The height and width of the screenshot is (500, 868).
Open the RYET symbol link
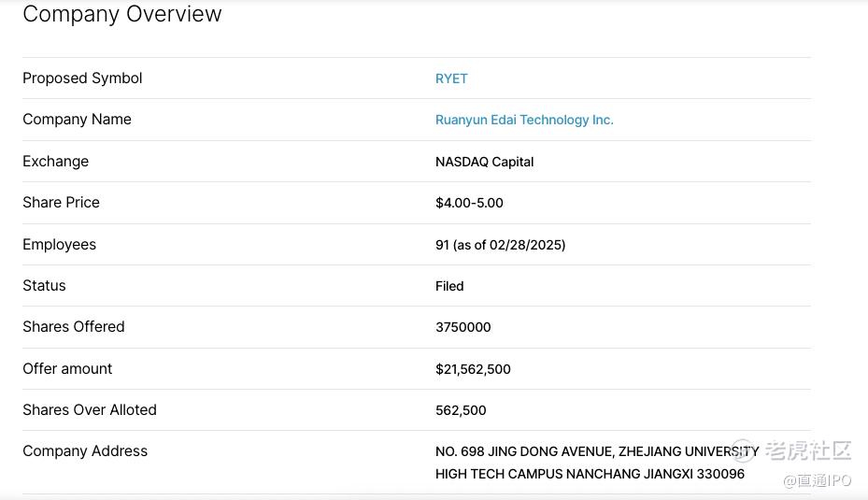pyautogui.click(x=451, y=79)
